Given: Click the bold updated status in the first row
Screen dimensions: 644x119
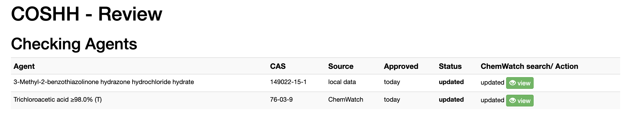Looking at the screenshot, I should point(451,82).
